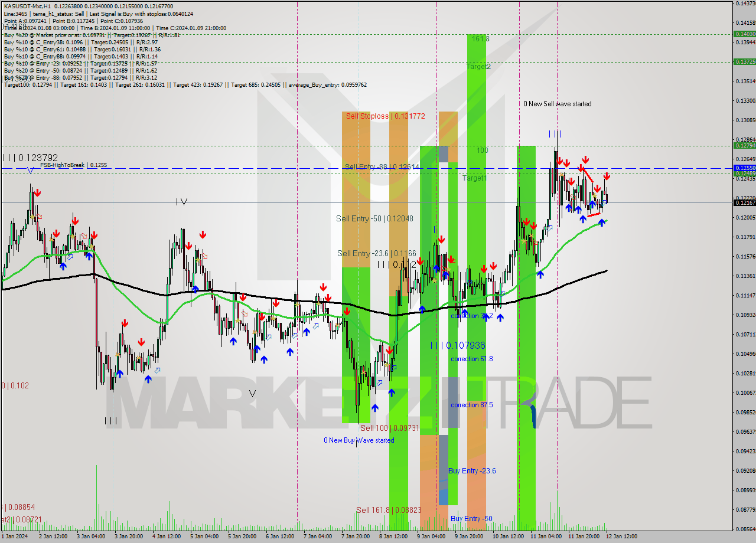Click the blue 0.12550 price marker
This screenshot has width=756, height=543.
[744, 168]
